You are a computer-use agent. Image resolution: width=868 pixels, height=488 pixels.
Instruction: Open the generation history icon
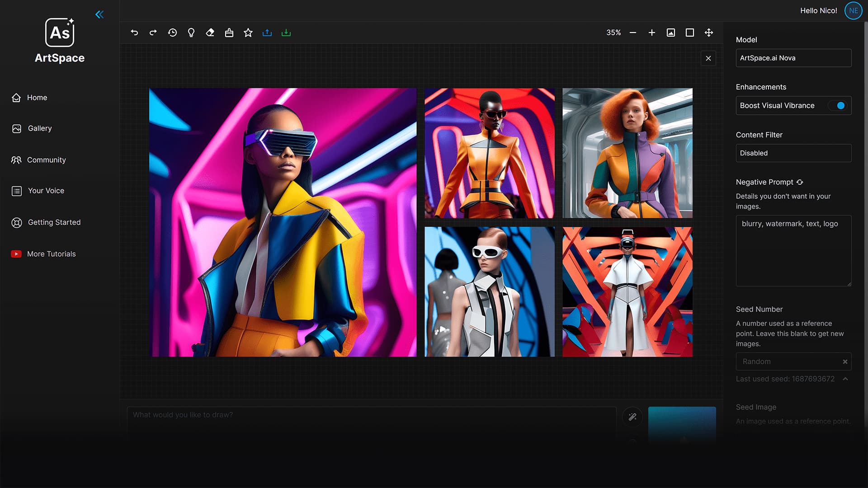pyautogui.click(x=172, y=33)
